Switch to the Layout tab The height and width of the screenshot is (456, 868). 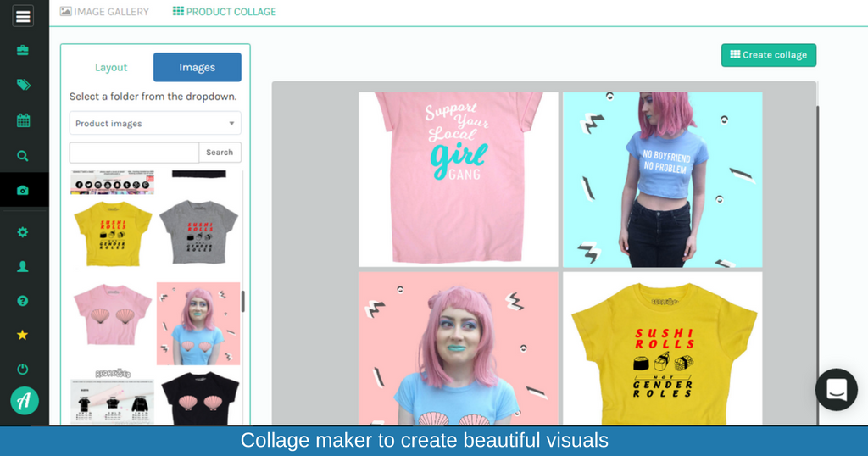click(x=111, y=68)
